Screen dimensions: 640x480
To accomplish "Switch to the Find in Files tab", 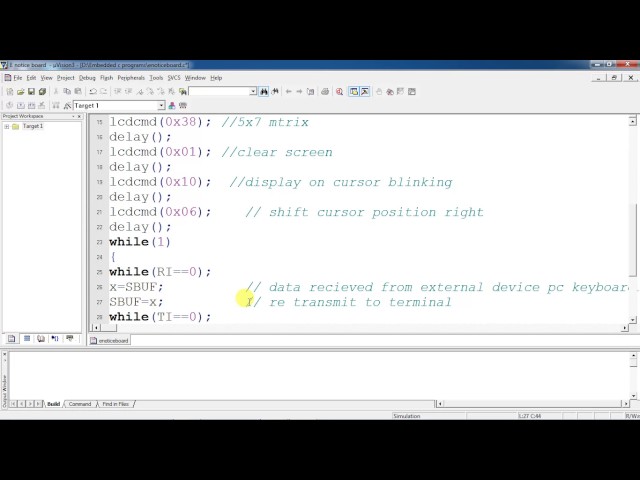I will [116, 404].
